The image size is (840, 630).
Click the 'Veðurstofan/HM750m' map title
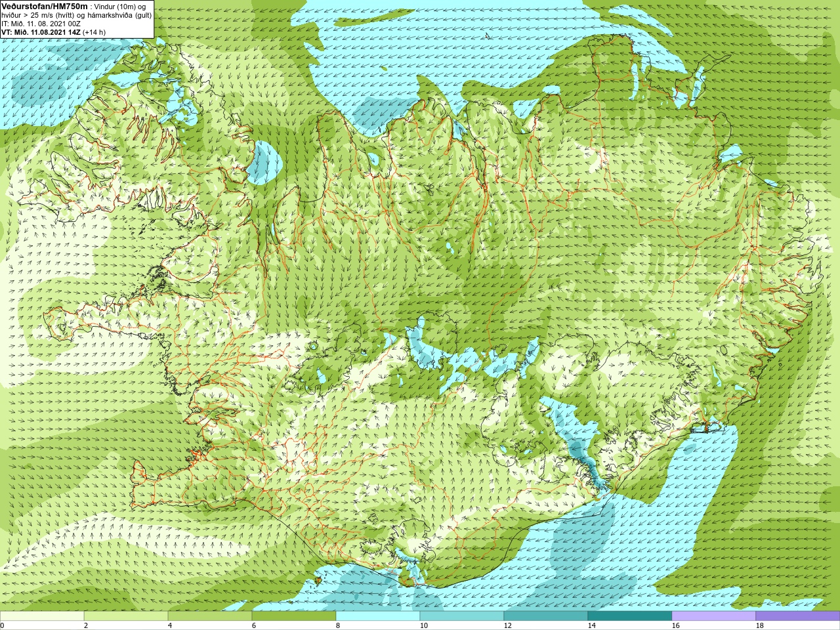point(45,6)
